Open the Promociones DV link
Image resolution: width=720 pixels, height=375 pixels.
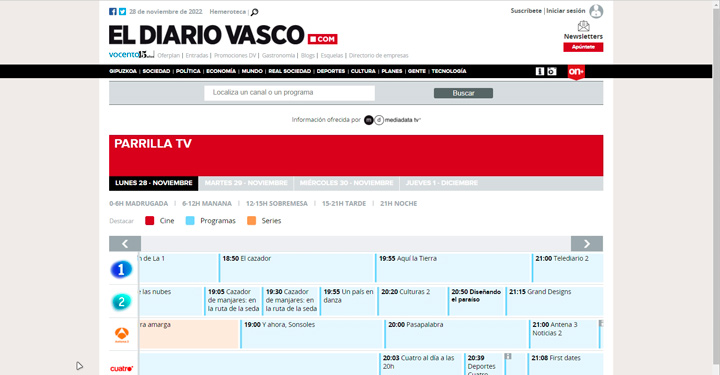click(235, 56)
